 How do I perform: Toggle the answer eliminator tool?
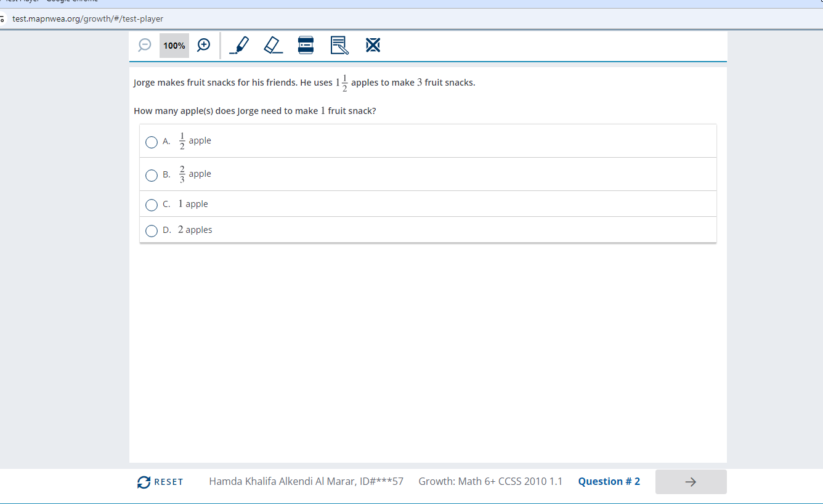373,45
